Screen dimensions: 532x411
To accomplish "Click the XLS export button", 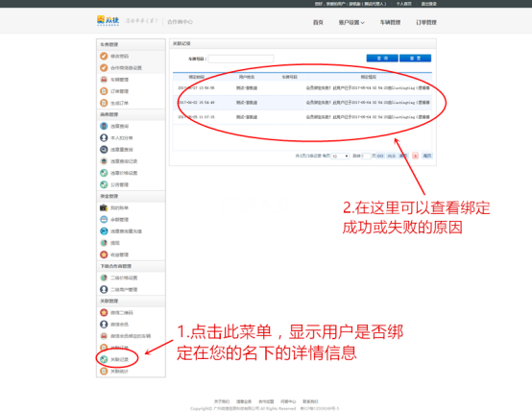I will click(x=391, y=156).
